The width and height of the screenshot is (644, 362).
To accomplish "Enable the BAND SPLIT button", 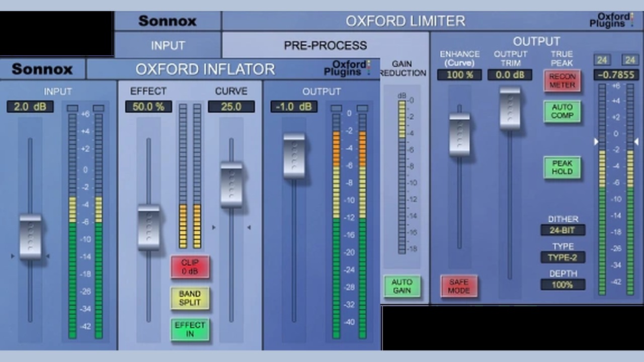I will [x=190, y=298].
